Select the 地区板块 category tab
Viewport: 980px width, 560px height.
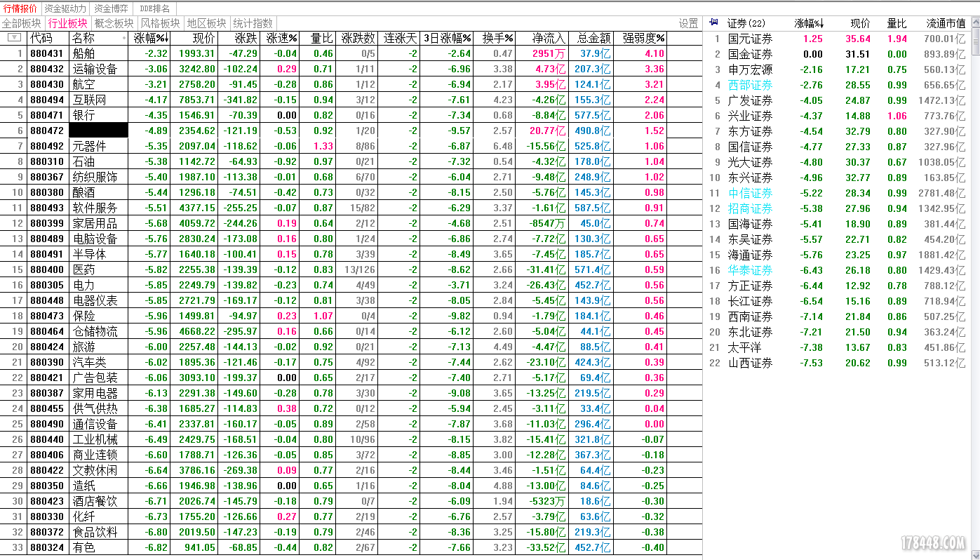(x=206, y=23)
